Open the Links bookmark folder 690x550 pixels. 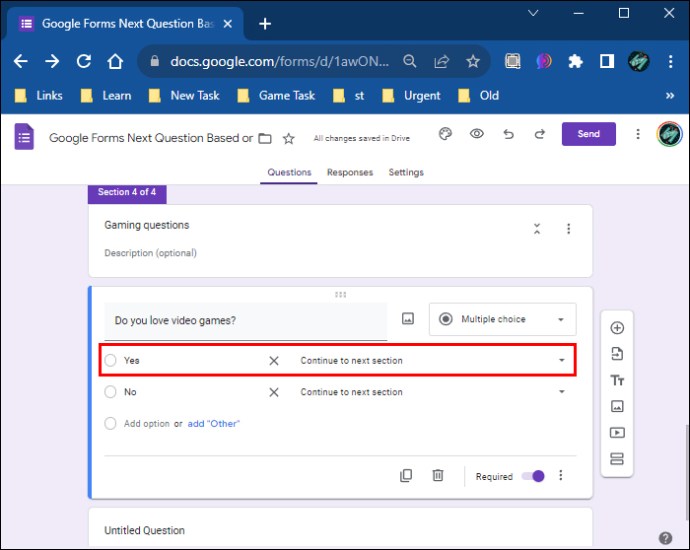click(39, 95)
